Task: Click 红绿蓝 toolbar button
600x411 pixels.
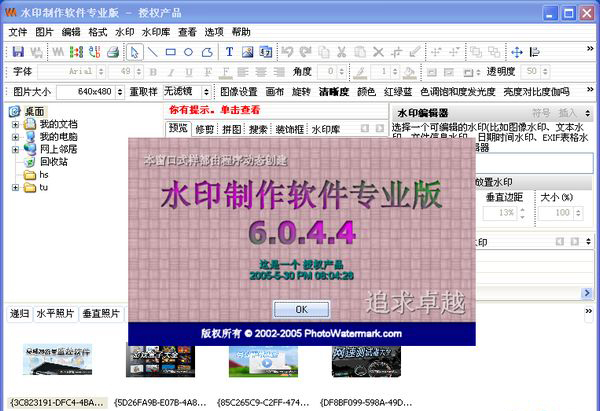Action: coord(398,92)
